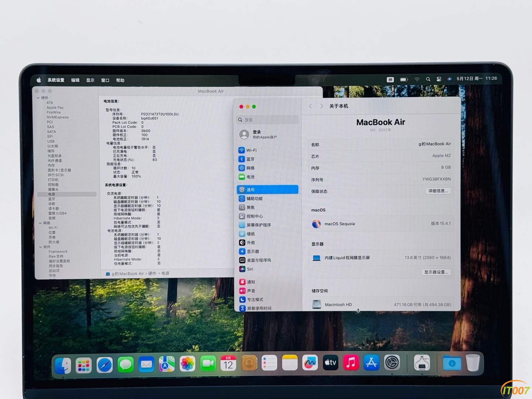Click the macOS Sequoia row
Image resolution: width=532 pixels, height=399 pixels.
[x=381, y=224]
